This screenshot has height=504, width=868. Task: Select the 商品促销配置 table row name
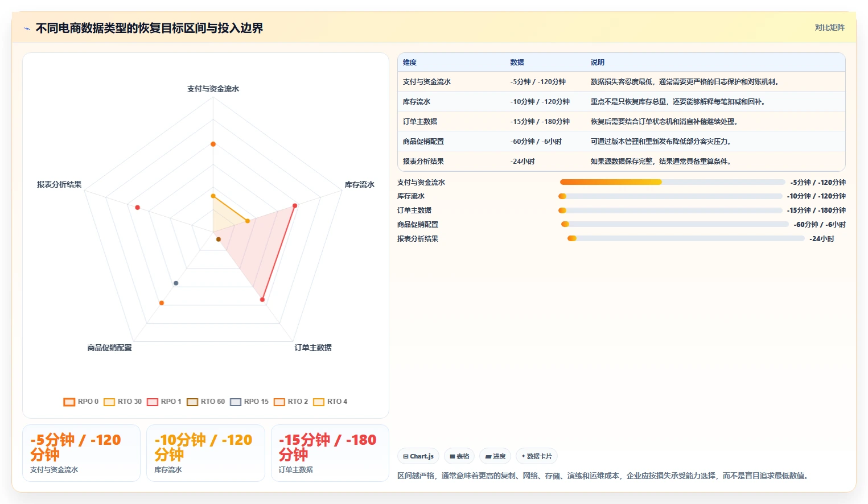(423, 142)
